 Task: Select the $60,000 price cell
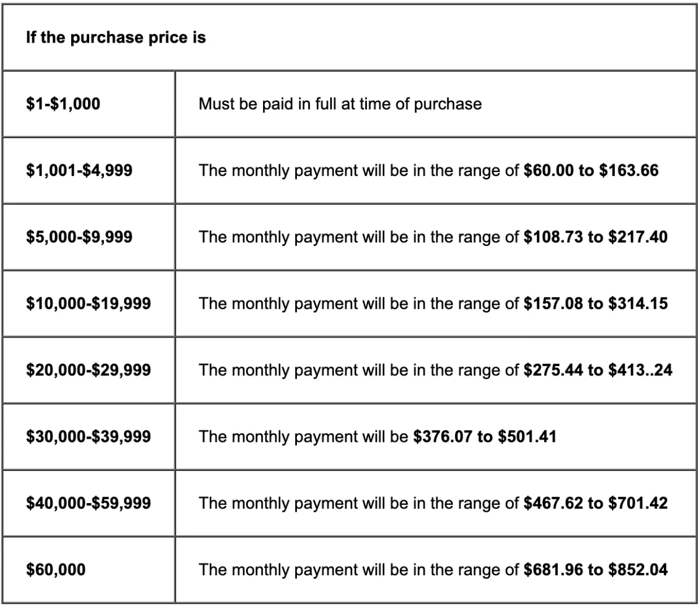pyautogui.click(x=89, y=570)
